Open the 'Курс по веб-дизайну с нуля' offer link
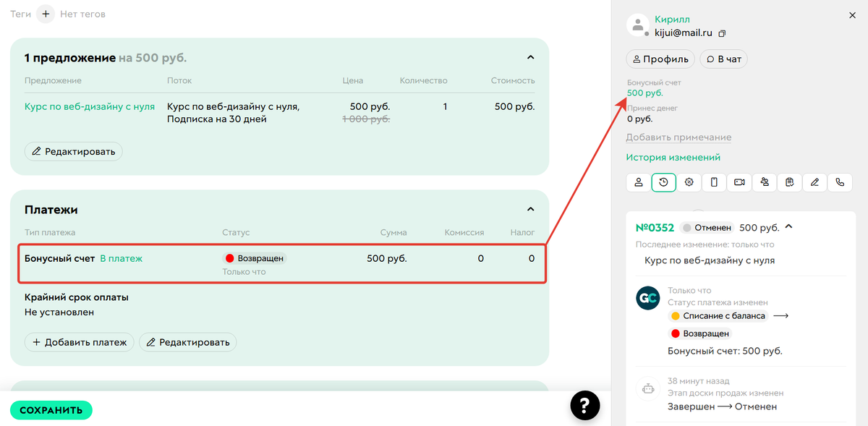Viewport: 868px width, 426px height. tap(90, 106)
